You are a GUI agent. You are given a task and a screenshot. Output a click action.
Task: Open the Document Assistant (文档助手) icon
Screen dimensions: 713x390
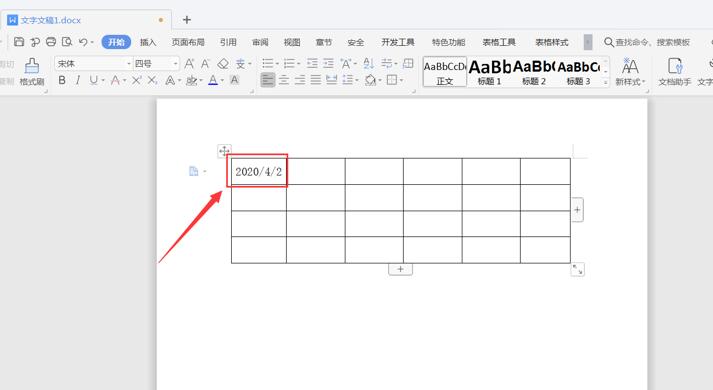click(x=675, y=66)
